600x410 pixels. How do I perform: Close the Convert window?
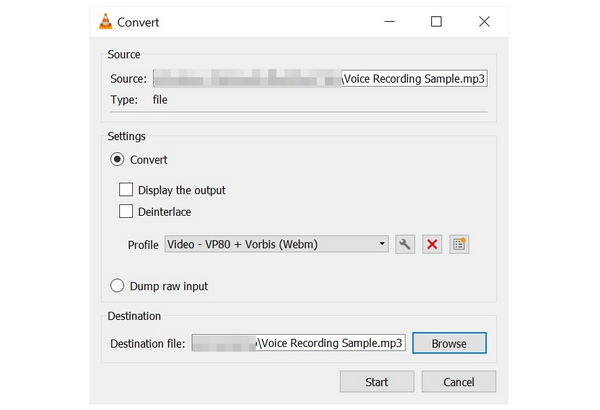pos(484,21)
